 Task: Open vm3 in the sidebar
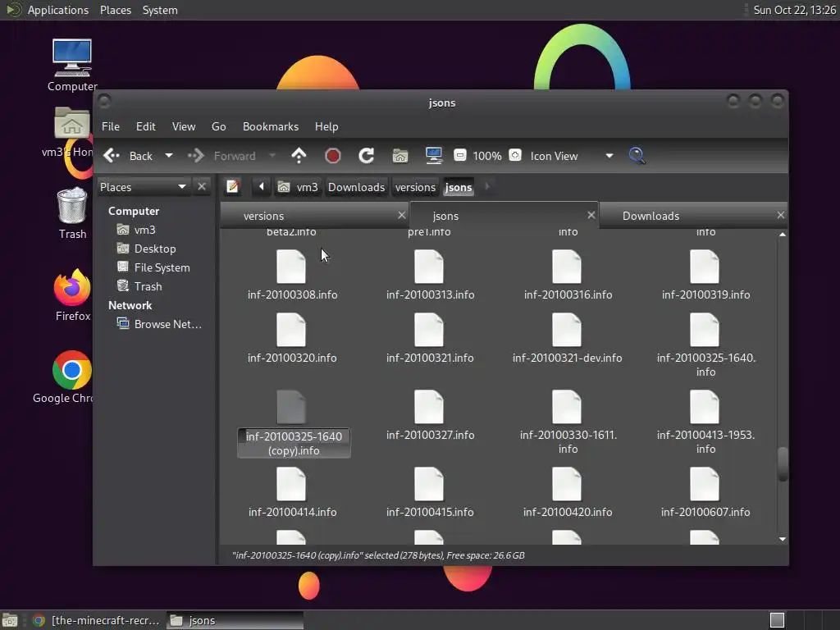pyautogui.click(x=144, y=230)
